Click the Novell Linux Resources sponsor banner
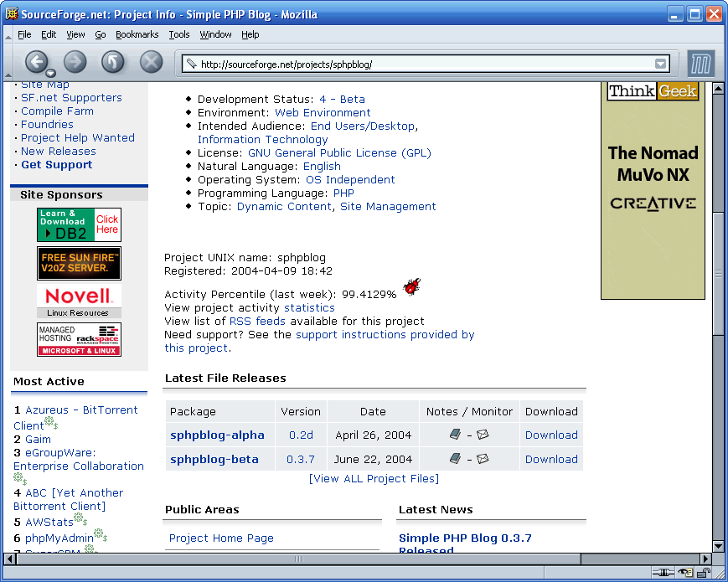This screenshot has width=728, height=582. (x=79, y=301)
